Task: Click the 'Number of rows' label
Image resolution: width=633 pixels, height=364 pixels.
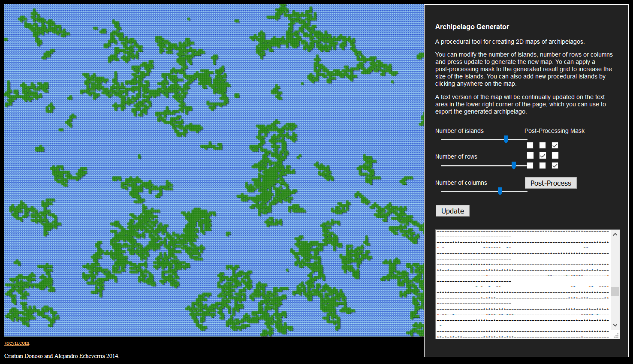Action: 456,156
